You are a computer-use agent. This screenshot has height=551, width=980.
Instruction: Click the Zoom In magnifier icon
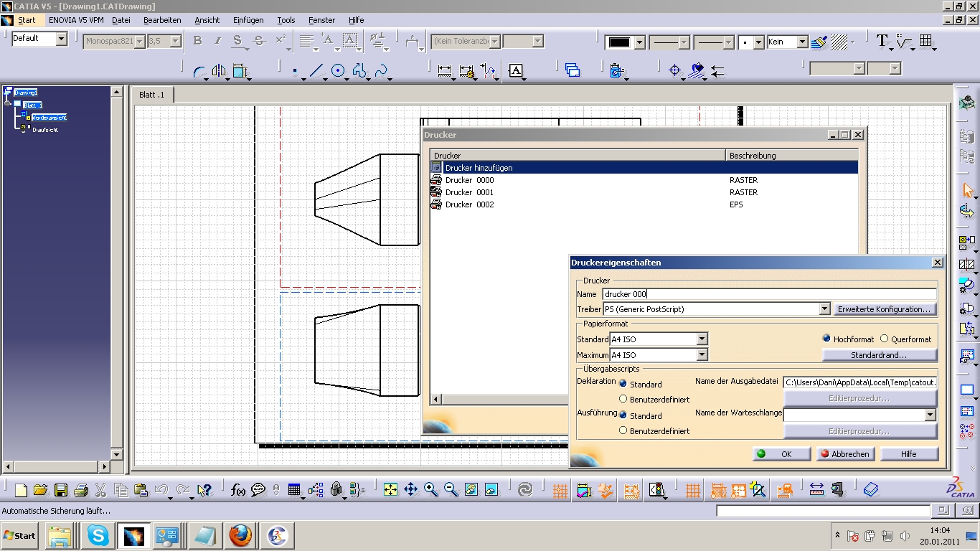430,490
